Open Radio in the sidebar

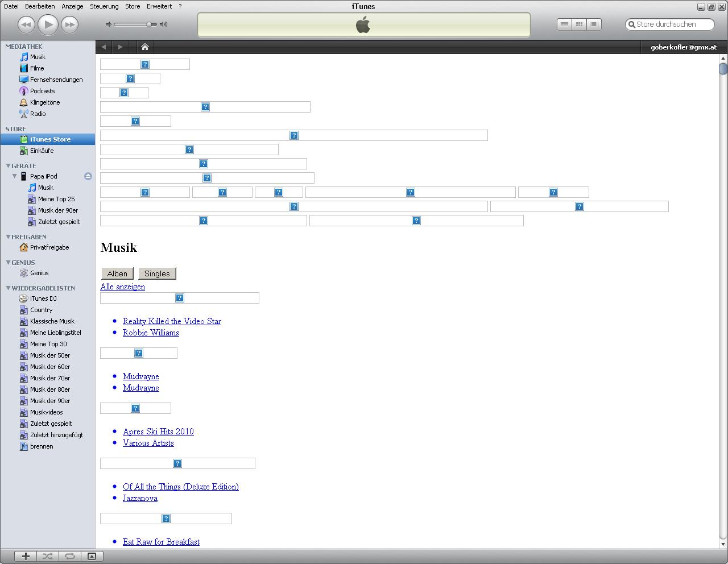click(38, 114)
